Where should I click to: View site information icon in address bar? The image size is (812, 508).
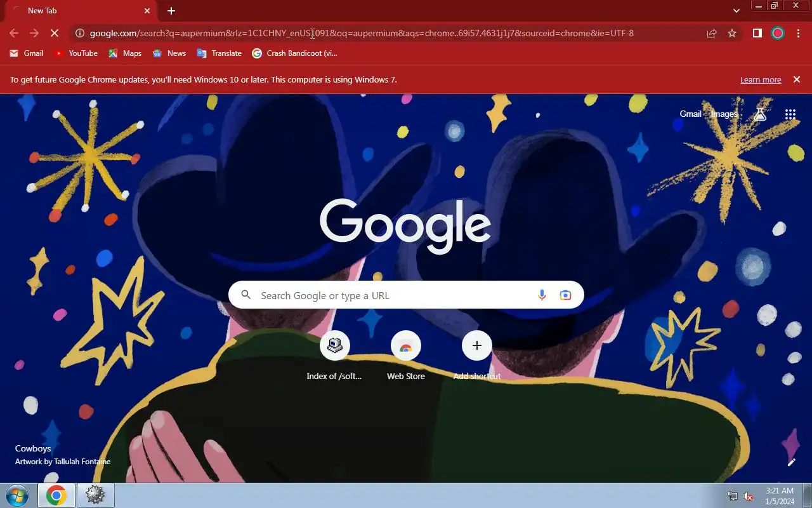coord(80,33)
